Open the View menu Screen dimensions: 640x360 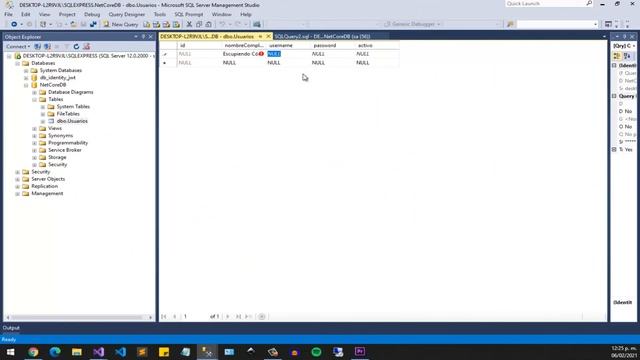(44, 14)
